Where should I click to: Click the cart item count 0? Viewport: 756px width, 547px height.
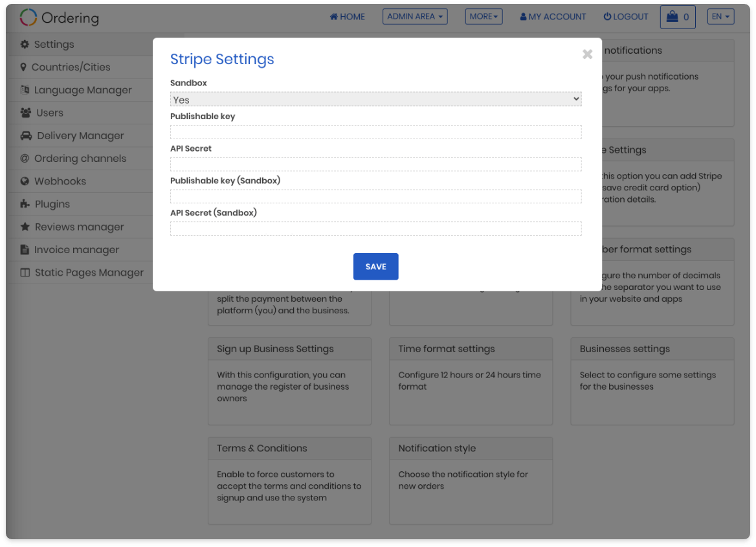pyautogui.click(x=686, y=17)
